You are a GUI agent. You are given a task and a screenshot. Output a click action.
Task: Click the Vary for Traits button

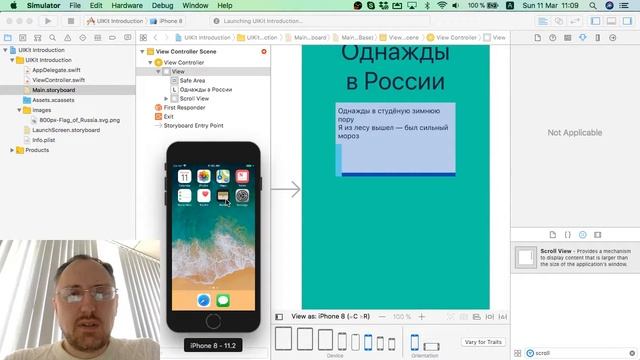[x=483, y=342]
